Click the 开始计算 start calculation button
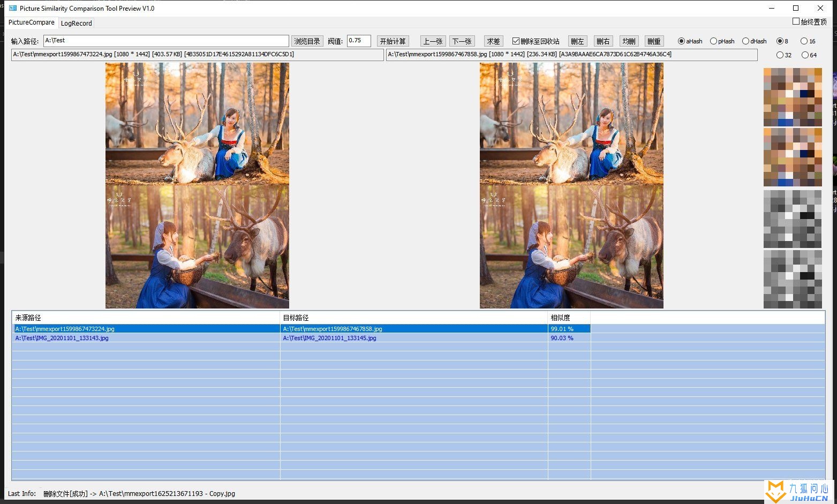Image resolution: width=837 pixels, height=504 pixels. [393, 41]
